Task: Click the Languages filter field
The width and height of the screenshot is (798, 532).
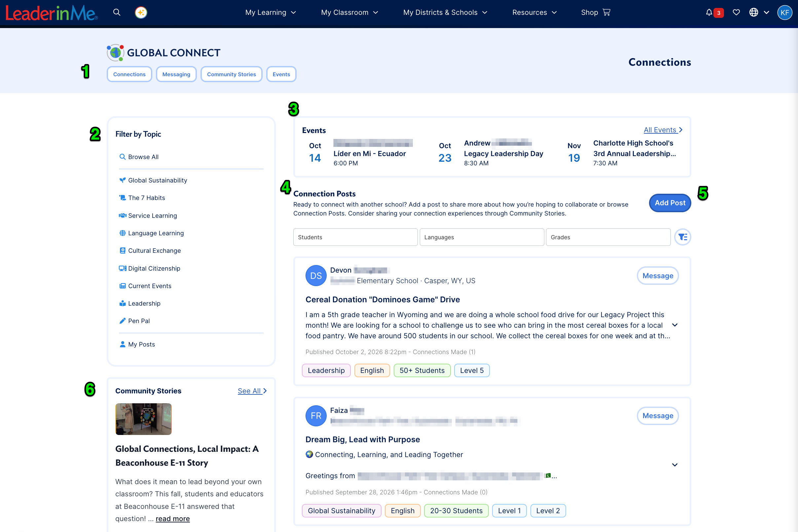Action: pos(482,237)
